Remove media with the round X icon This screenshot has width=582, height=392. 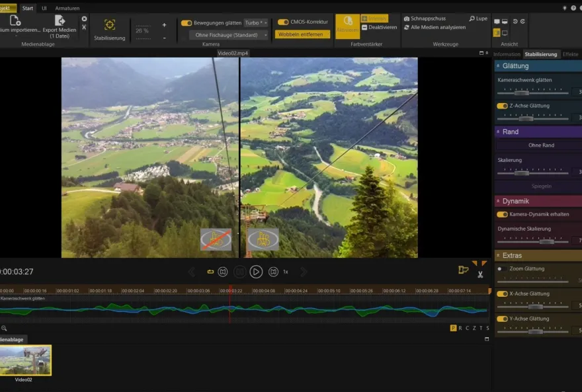click(x=84, y=19)
